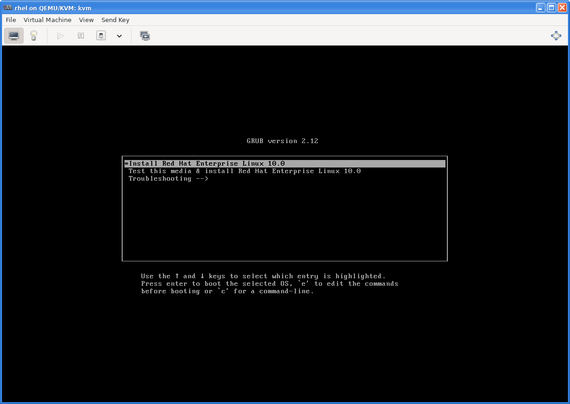Screen dimensions: 570x404
Task: Pause the virtual machine
Action: click(x=81, y=36)
